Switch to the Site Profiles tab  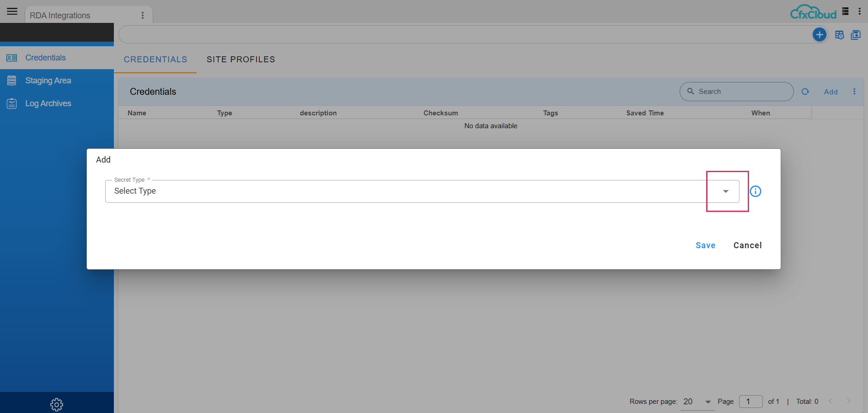coord(241,60)
